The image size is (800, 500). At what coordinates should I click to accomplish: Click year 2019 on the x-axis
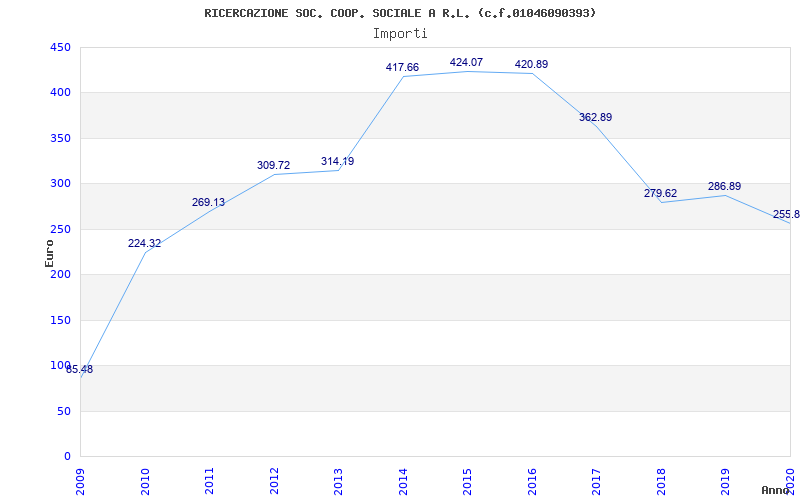coord(726,481)
